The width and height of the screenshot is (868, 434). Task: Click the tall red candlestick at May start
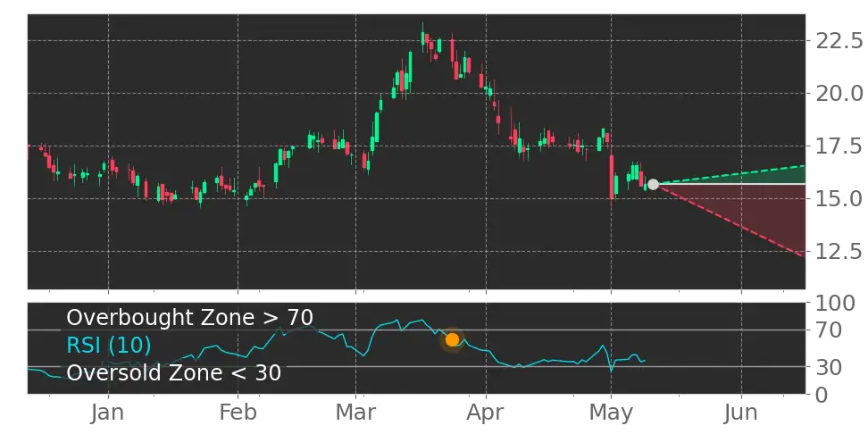[x=612, y=177]
